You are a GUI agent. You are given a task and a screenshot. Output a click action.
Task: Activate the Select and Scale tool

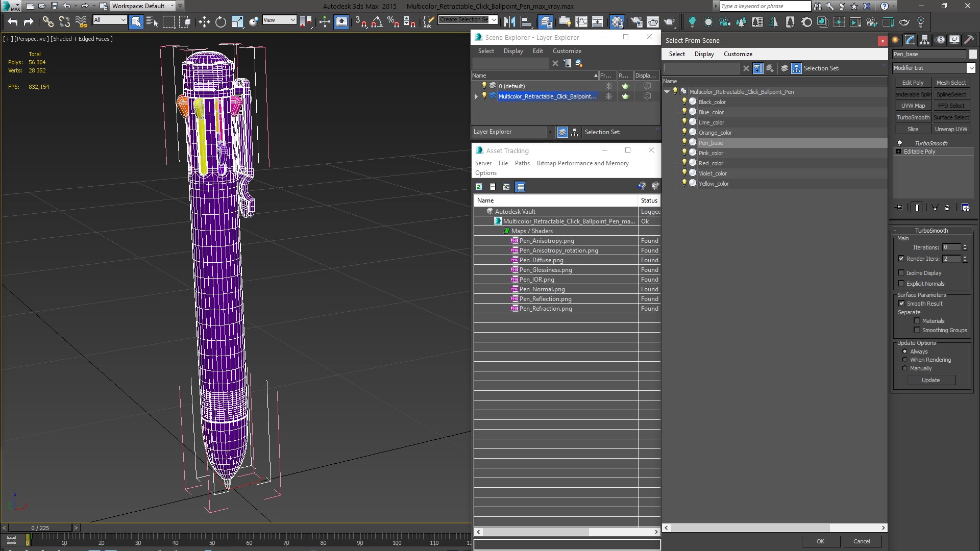pos(237,21)
